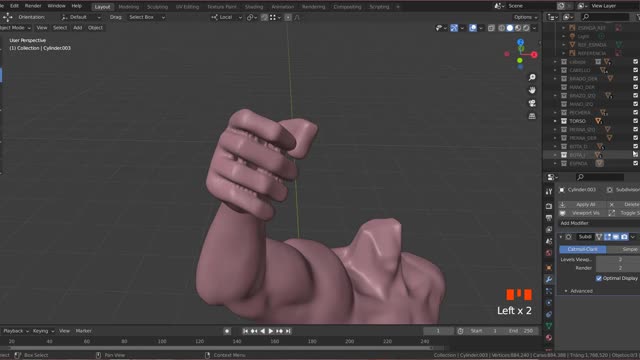Switch perspective/orthographic grid icon in viewport
The height and width of the screenshot is (360, 640).
(532, 116)
